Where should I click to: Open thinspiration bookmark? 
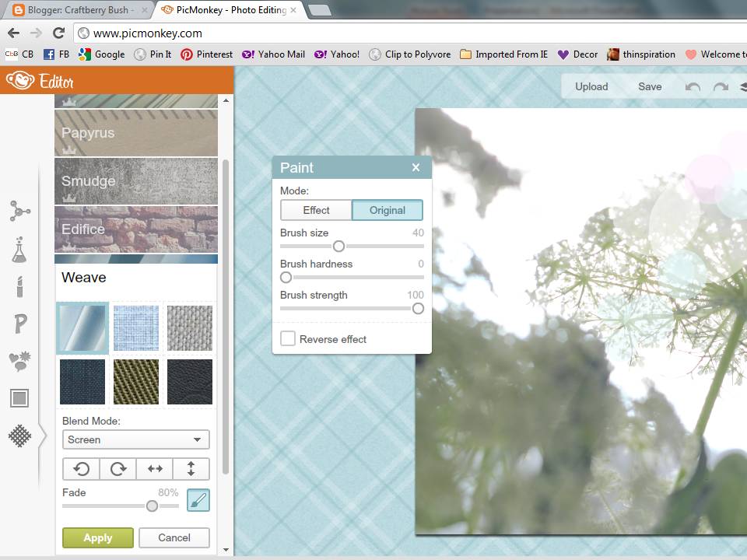coord(641,54)
